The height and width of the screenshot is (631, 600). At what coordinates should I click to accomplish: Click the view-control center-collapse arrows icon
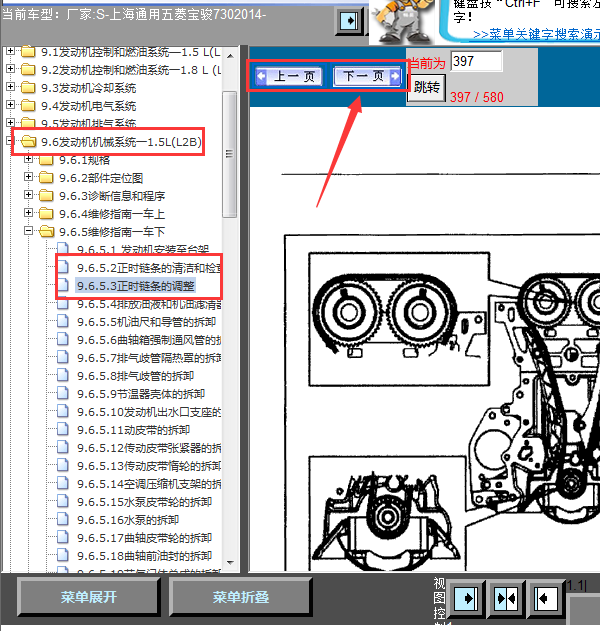click(506, 599)
